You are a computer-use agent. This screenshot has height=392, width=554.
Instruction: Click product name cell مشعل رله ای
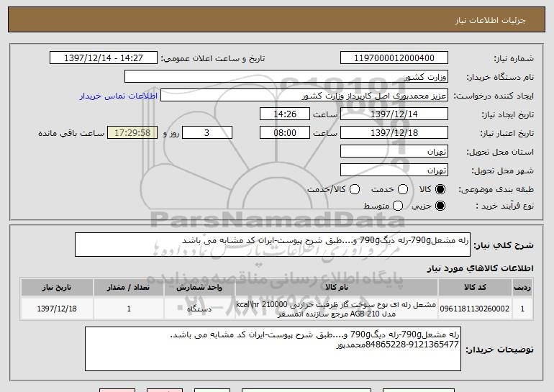pos(337,309)
